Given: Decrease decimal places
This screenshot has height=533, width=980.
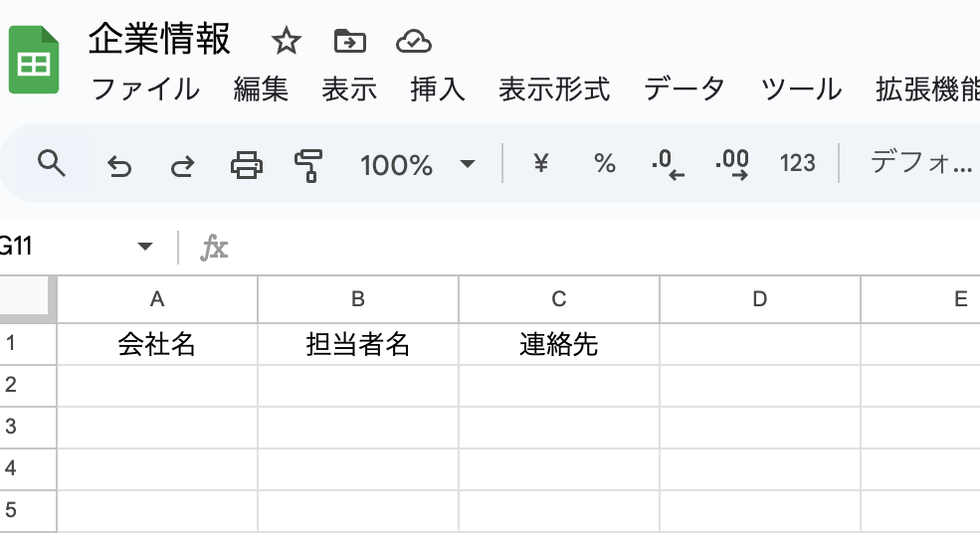Looking at the screenshot, I should point(668,164).
